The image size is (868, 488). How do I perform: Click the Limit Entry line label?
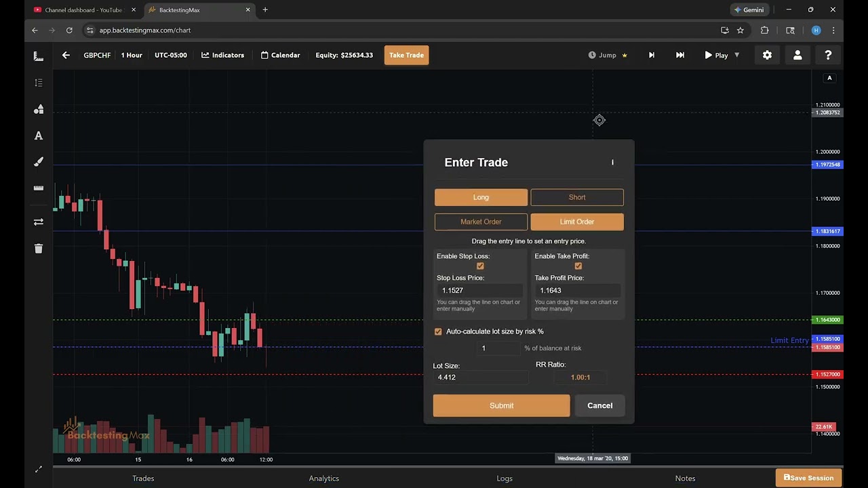tap(789, 340)
